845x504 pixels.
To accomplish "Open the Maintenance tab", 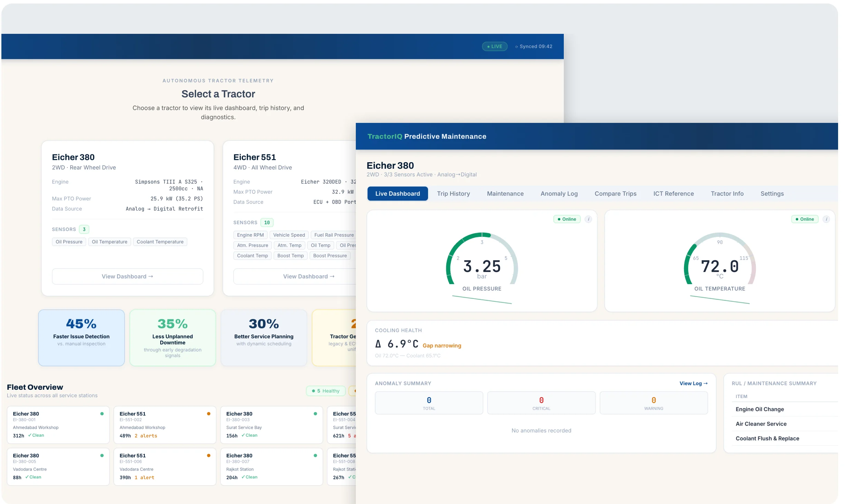I will (505, 194).
